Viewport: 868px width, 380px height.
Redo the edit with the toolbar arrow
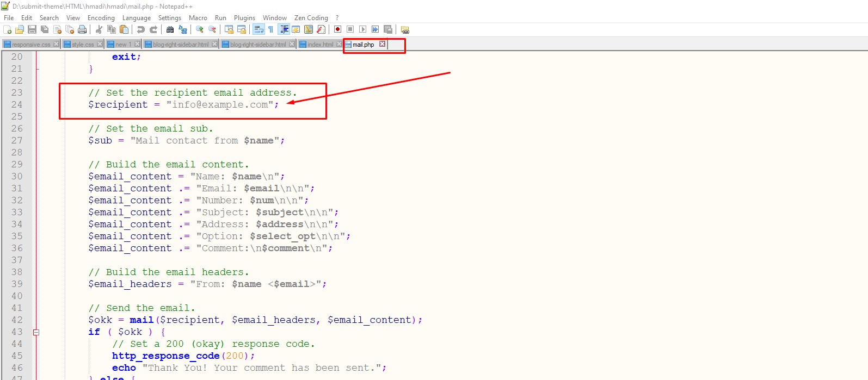tap(153, 29)
